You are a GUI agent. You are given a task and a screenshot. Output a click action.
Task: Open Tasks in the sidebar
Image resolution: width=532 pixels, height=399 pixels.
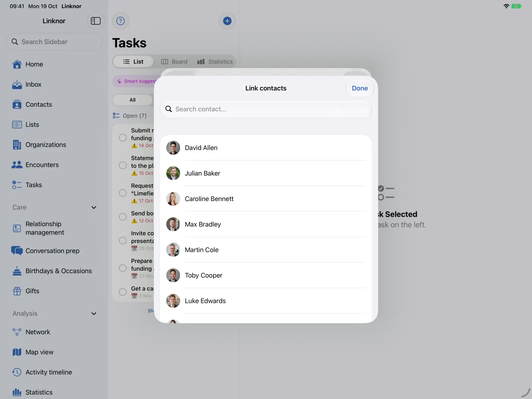pyautogui.click(x=54, y=185)
